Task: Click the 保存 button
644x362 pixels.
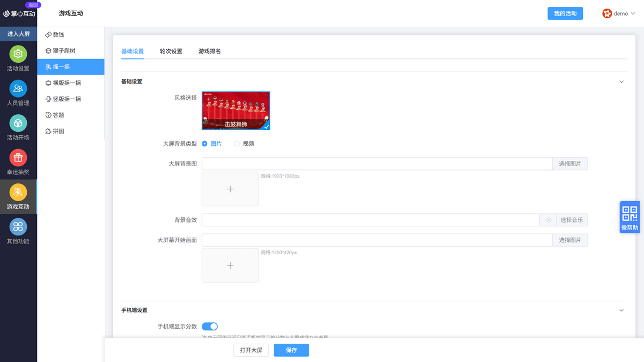Action: [291, 350]
